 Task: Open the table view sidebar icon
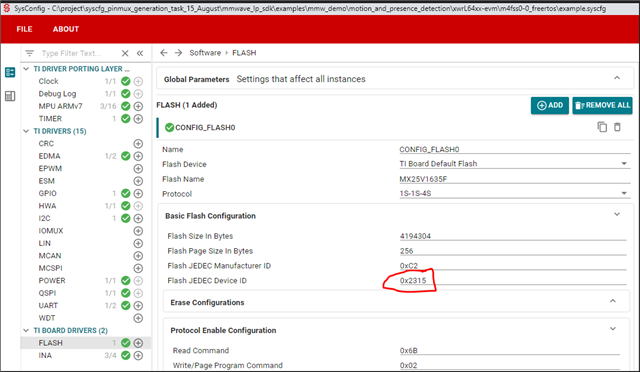click(x=10, y=96)
